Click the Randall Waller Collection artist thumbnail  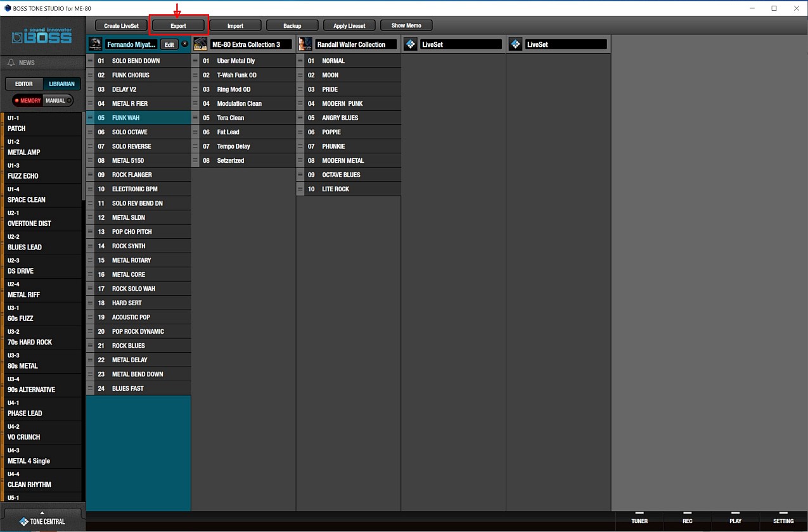pos(305,44)
